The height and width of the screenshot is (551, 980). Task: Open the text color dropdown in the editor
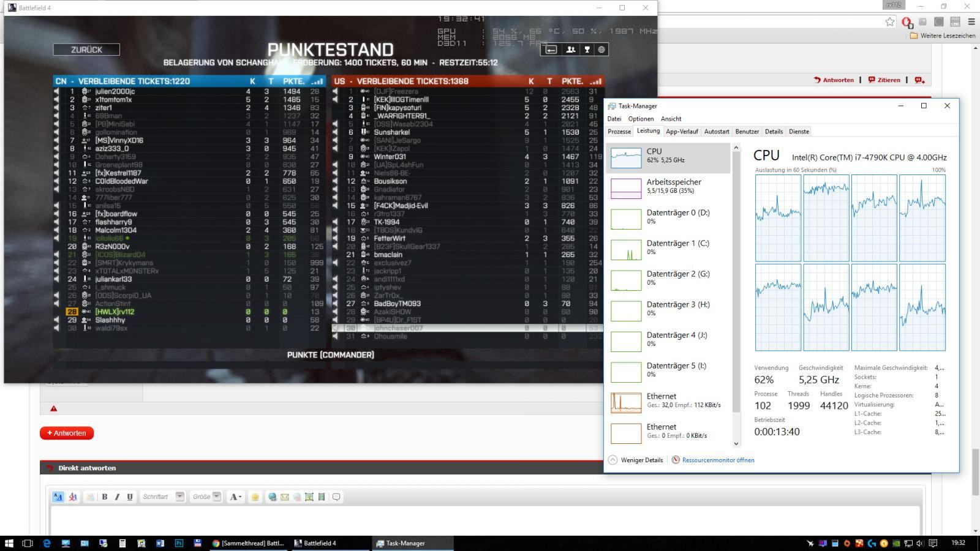[x=236, y=497]
